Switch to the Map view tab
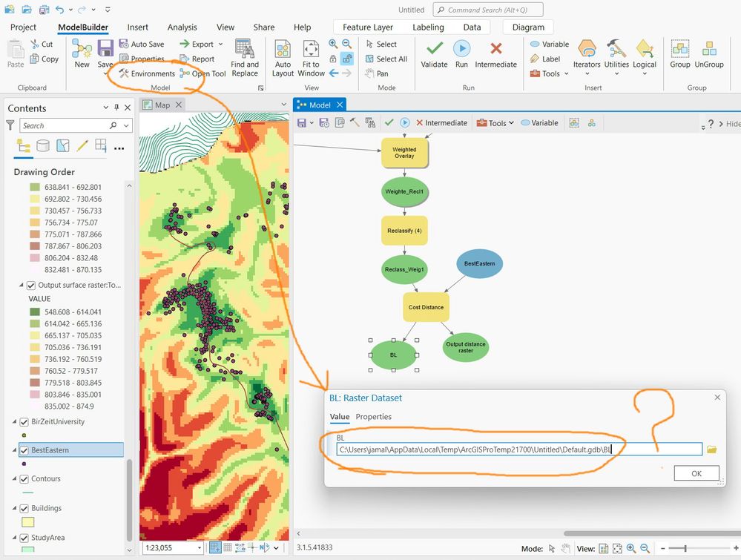The width and height of the screenshot is (741, 560). coord(162,105)
